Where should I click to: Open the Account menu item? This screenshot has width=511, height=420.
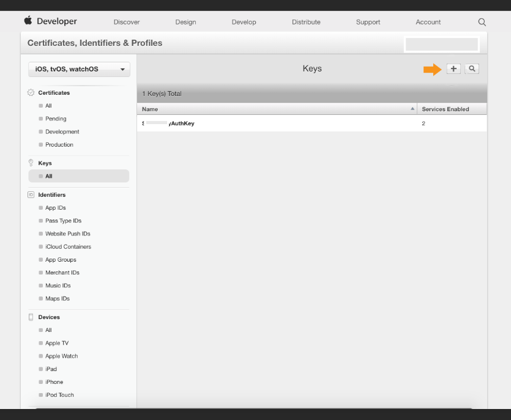pyautogui.click(x=428, y=22)
